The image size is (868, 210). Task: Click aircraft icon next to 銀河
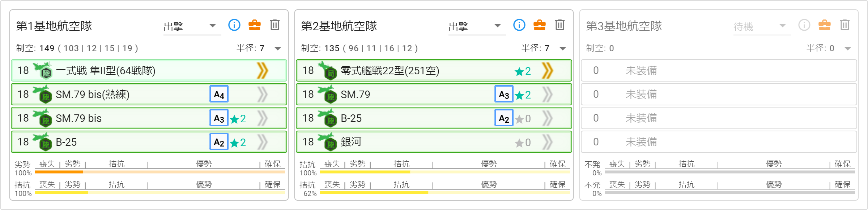[x=327, y=141]
